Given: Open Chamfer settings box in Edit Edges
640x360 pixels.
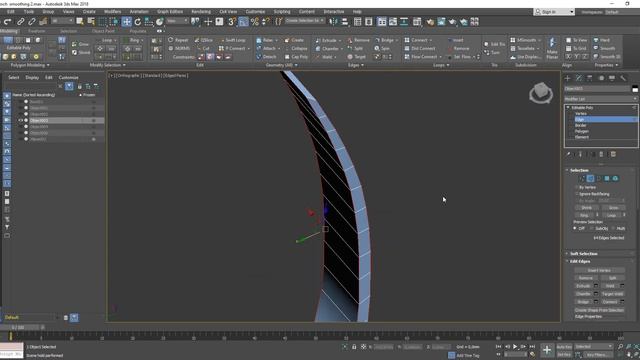Looking at the screenshot, I should pyautogui.click(x=596, y=294).
